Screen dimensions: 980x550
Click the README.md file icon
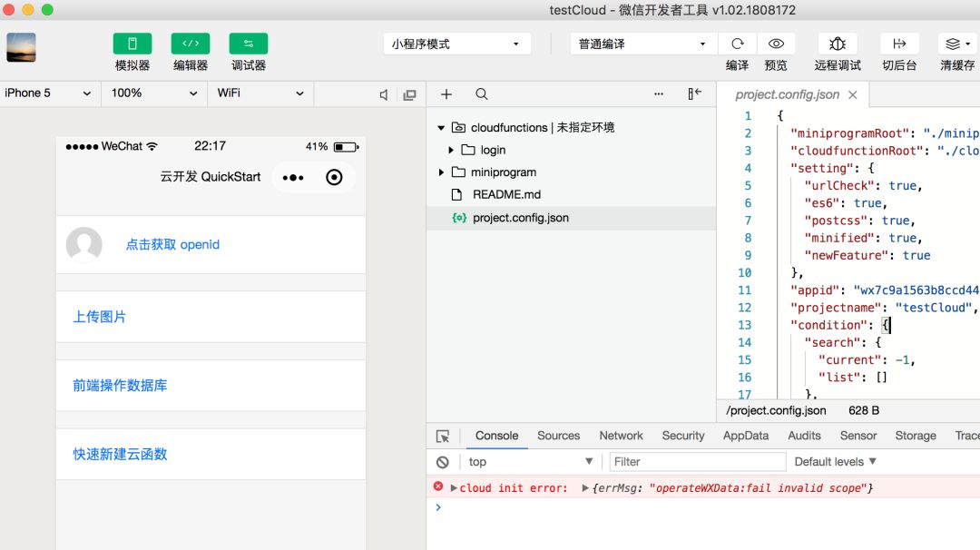pos(456,194)
